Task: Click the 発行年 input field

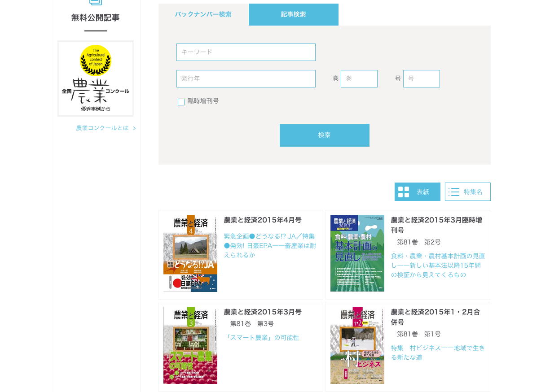Action: [x=246, y=78]
